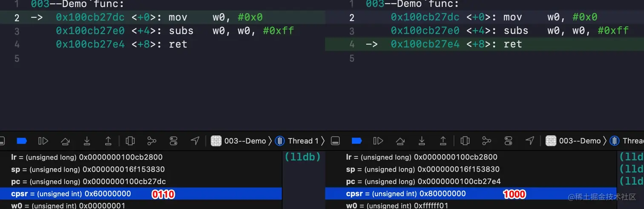This screenshot has width=644, height=209.
Task: Open memory graph debugger in right bar
Action: [486, 140]
